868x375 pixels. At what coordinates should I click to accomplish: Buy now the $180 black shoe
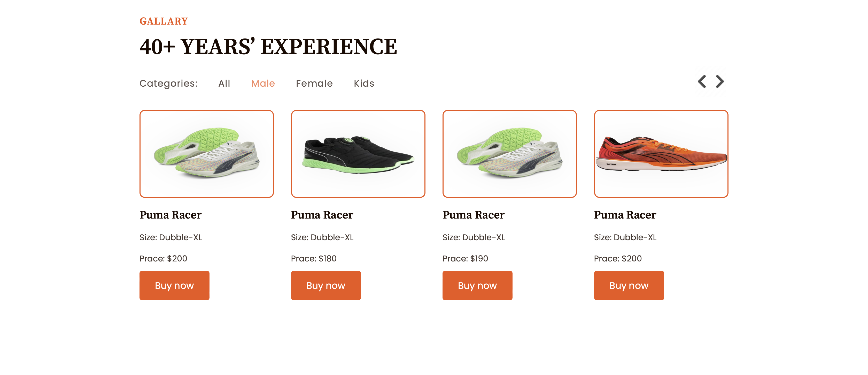coord(326,285)
